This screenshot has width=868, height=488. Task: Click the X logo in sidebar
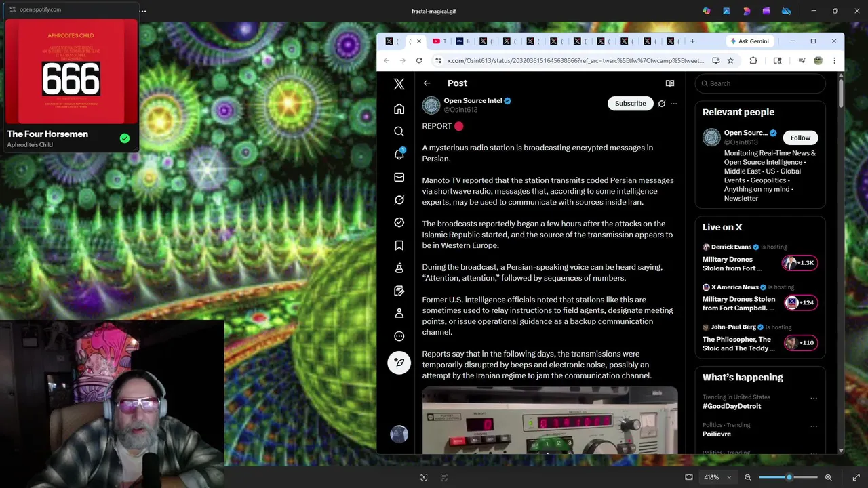click(x=399, y=84)
